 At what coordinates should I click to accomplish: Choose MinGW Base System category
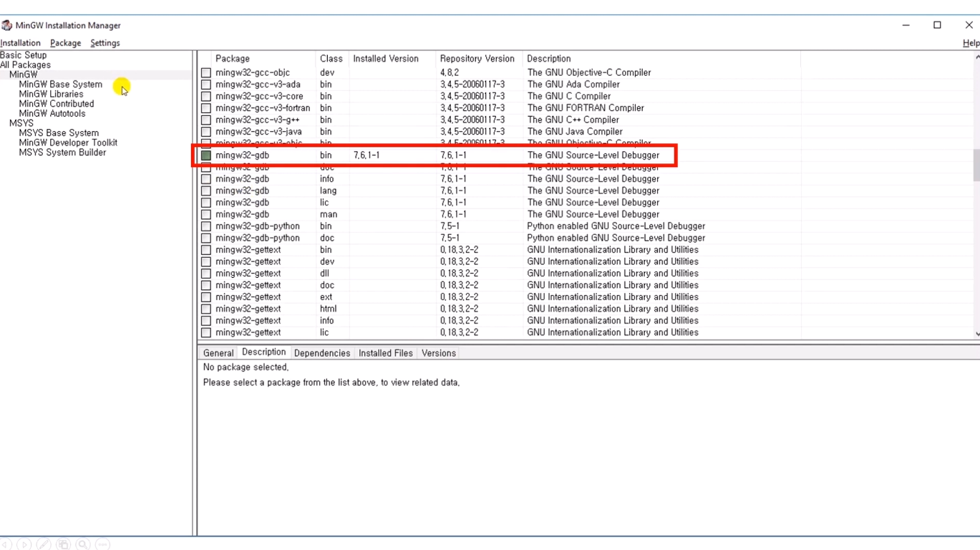60,85
